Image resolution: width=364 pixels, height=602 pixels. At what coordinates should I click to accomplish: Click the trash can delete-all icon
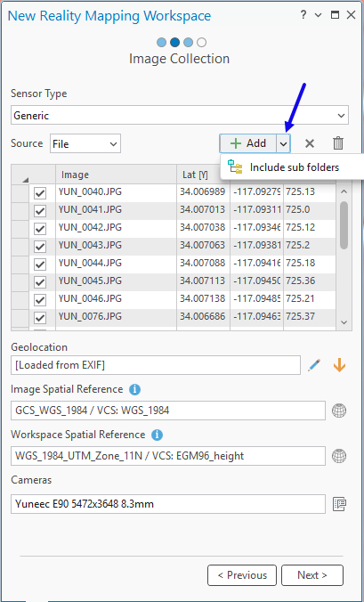click(338, 143)
